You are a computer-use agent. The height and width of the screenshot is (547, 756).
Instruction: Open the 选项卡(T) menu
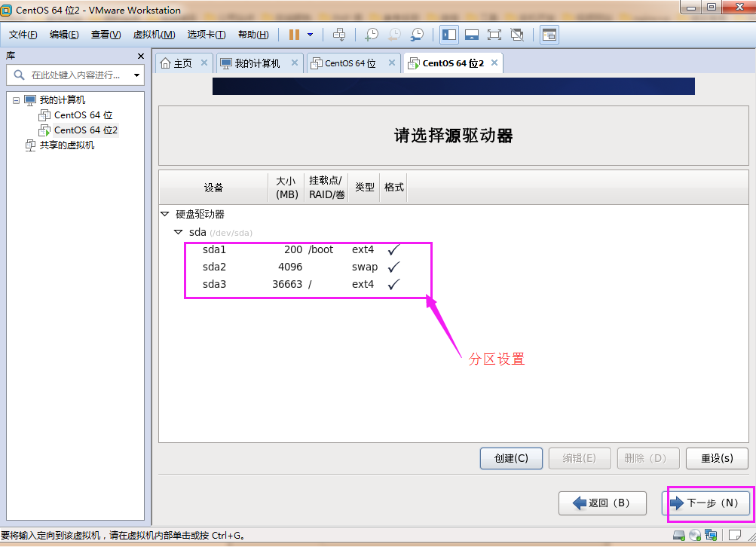207,35
